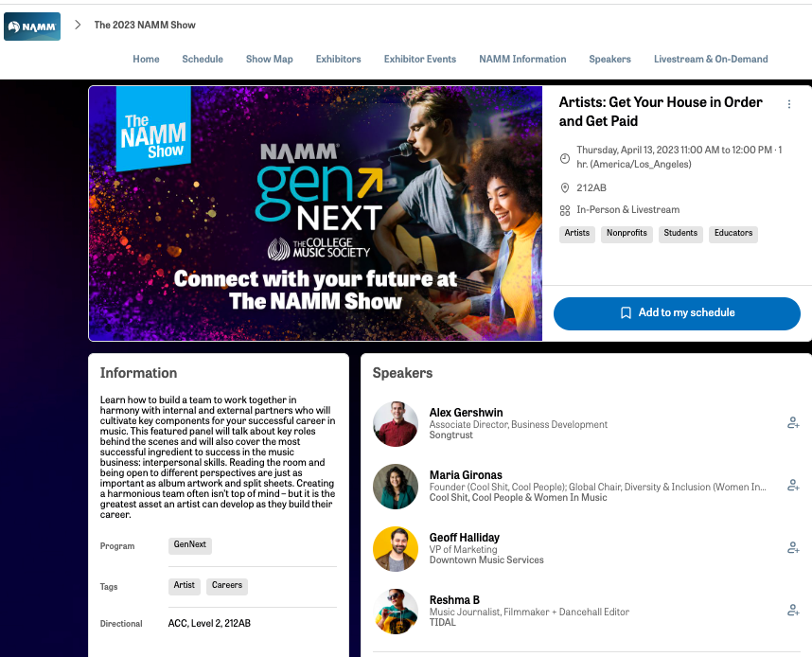812x657 pixels.
Task: Select the Artists audience tag
Action: click(577, 234)
